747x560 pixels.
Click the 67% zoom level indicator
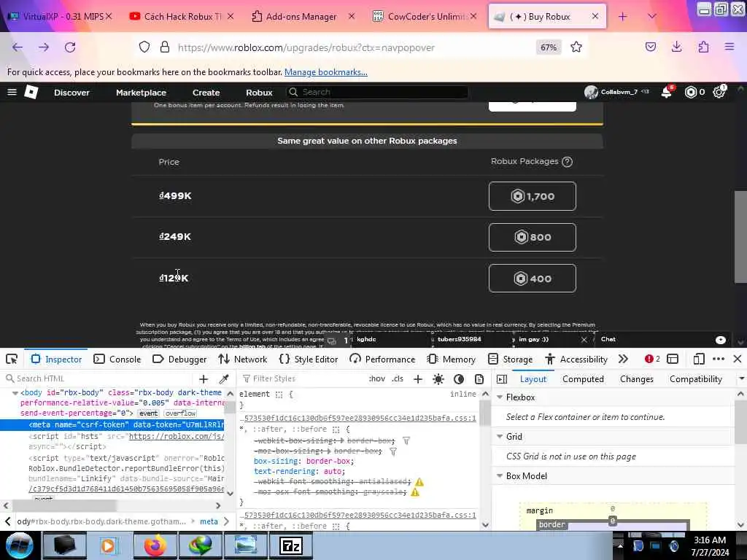point(549,47)
